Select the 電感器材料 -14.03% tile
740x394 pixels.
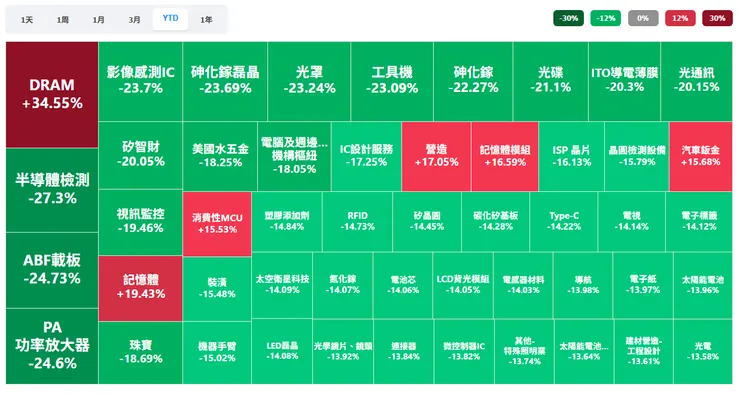[x=523, y=285]
